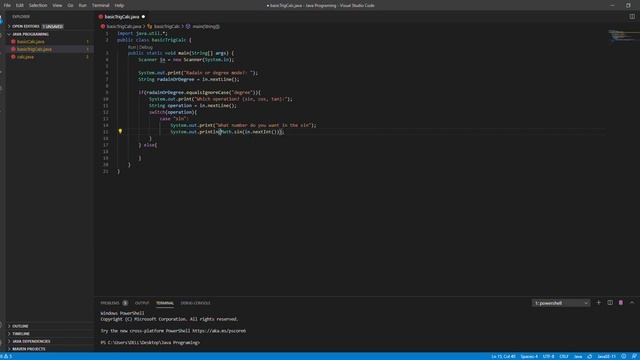640x360 pixels.
Task: Click the split editor icon
Action: coord(631,17)
